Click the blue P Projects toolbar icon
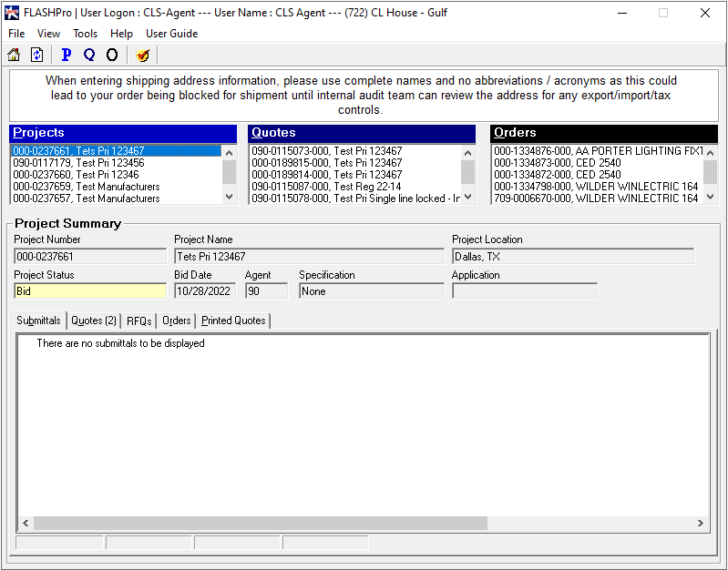This screenshot has height=570, width=728. [x=66, y=55]
